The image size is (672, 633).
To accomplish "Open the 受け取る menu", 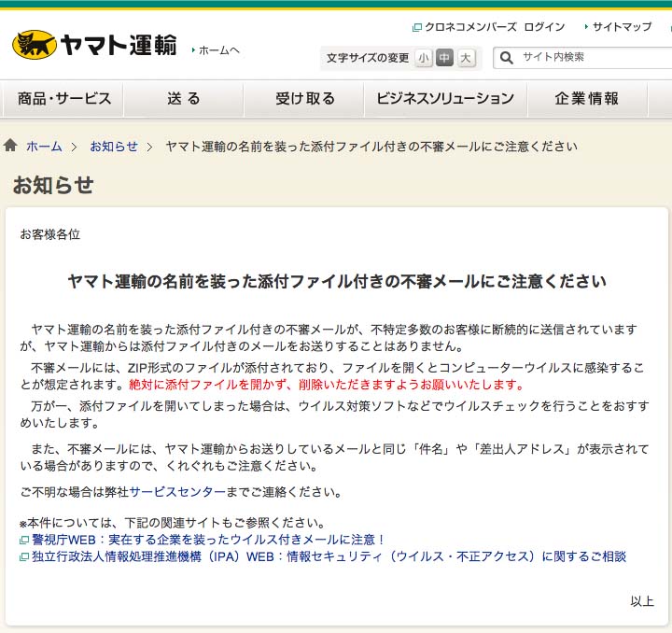I will tap(304, 99).
